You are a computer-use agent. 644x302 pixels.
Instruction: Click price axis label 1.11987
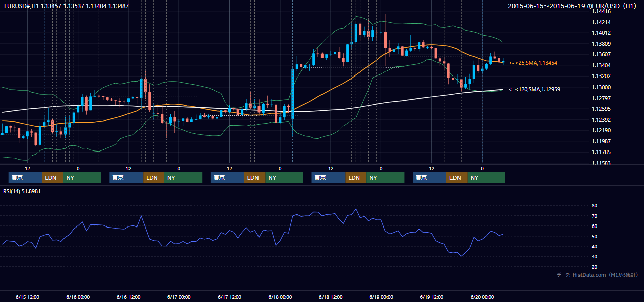click(601, 141)
